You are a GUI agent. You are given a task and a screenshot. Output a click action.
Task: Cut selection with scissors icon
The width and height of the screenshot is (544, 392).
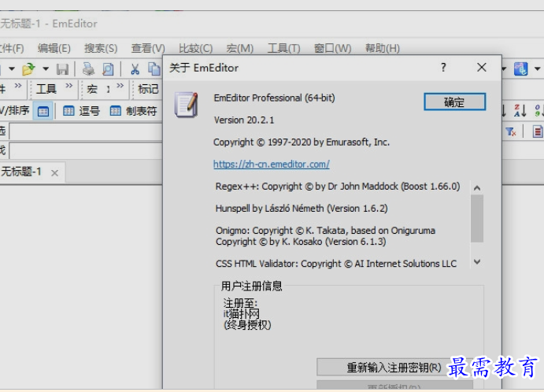point(135,69)
